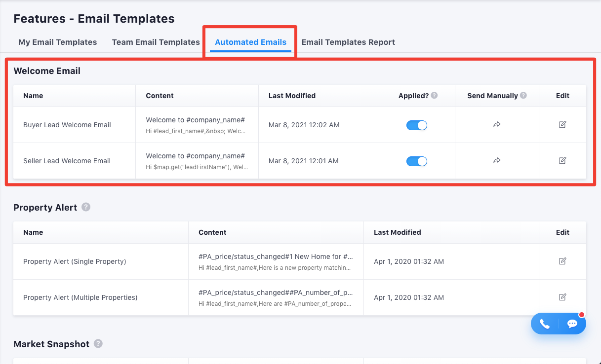Select the Seller Lead Welcome Email name
601x364 pixels.
(x=67, y=161)
